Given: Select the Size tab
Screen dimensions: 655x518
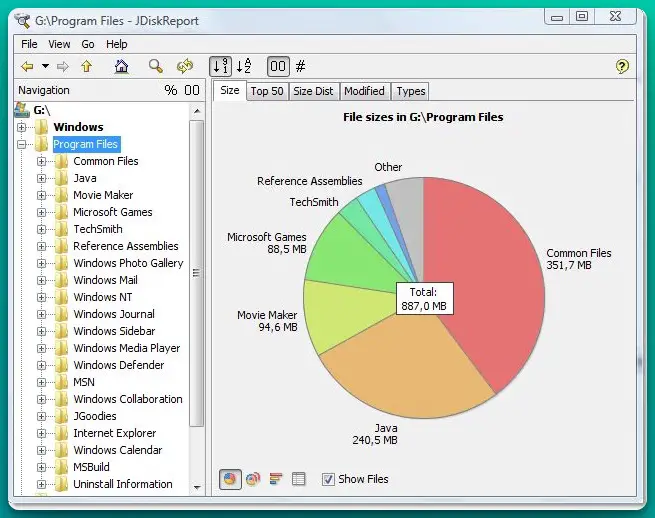Looking at the screenshot, I should tap(230, 90).
